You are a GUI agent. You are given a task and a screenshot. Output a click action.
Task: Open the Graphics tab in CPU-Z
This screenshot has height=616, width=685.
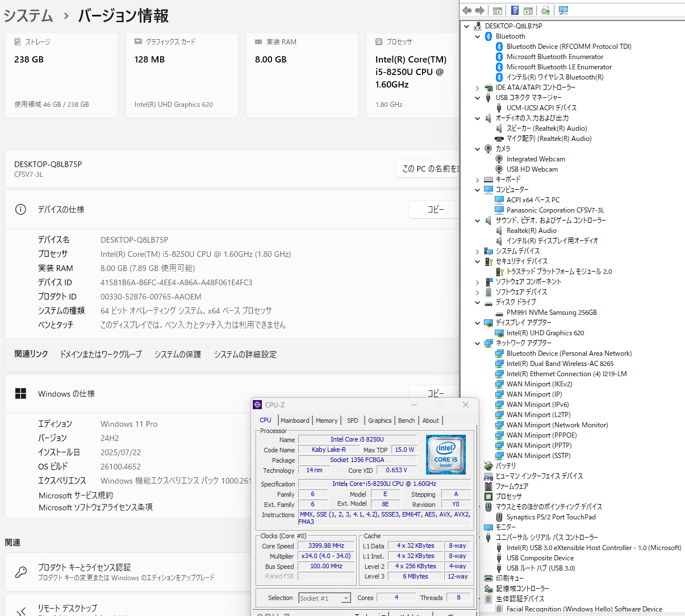[379, 421]
